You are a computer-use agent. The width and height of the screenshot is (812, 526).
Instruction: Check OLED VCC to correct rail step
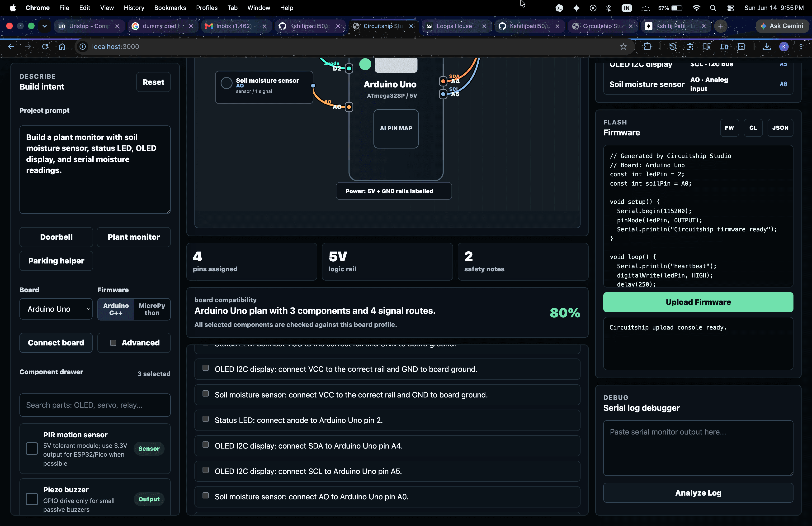[205, 368]
